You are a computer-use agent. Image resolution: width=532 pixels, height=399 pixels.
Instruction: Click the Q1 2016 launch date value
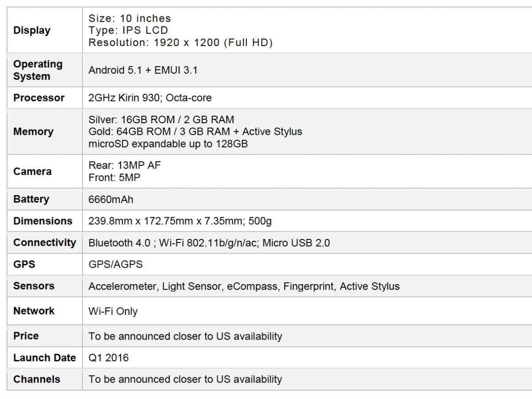point(109,358)
